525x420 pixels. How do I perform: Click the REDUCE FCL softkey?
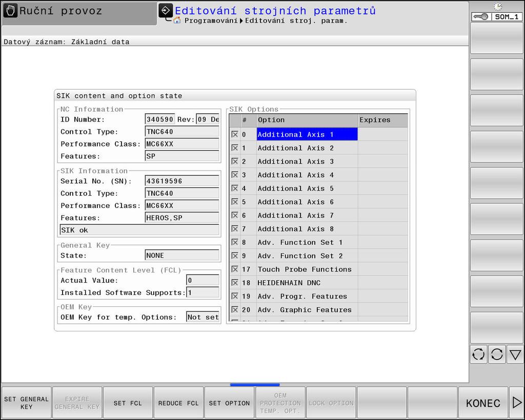pyautogui.click(x=178, y=403)
